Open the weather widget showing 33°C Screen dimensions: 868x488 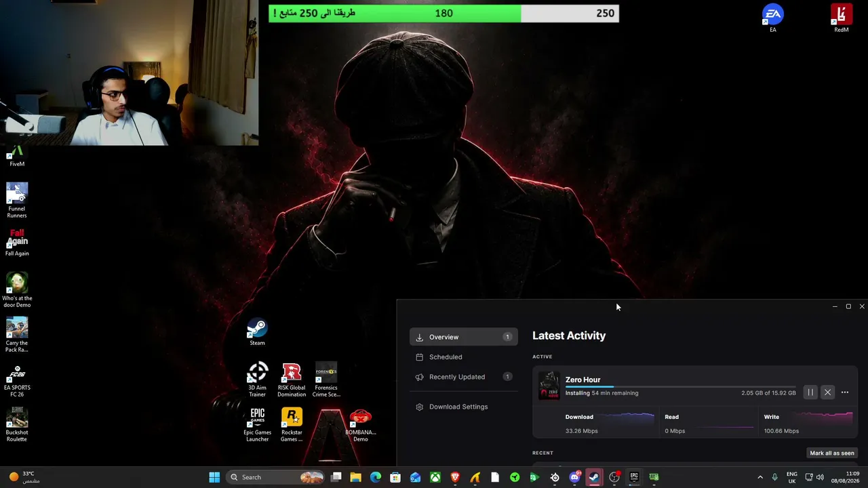point(24,477)
